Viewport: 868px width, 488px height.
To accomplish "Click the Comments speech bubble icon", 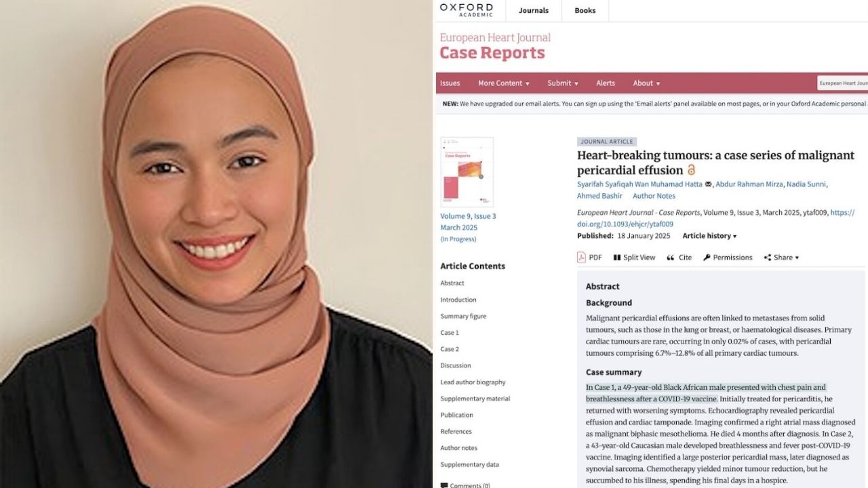I will (444, 485).
